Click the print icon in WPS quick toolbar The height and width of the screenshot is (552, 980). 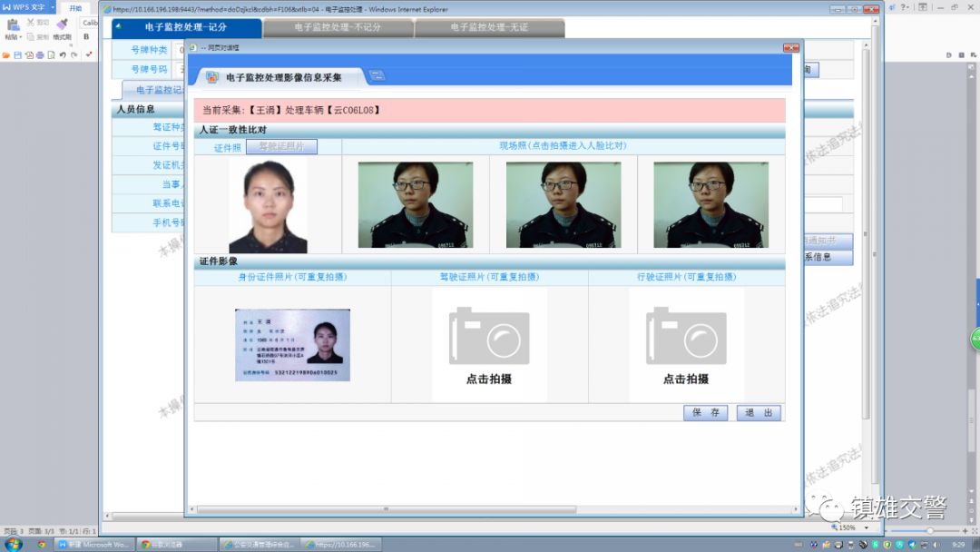tap(40, 55)
